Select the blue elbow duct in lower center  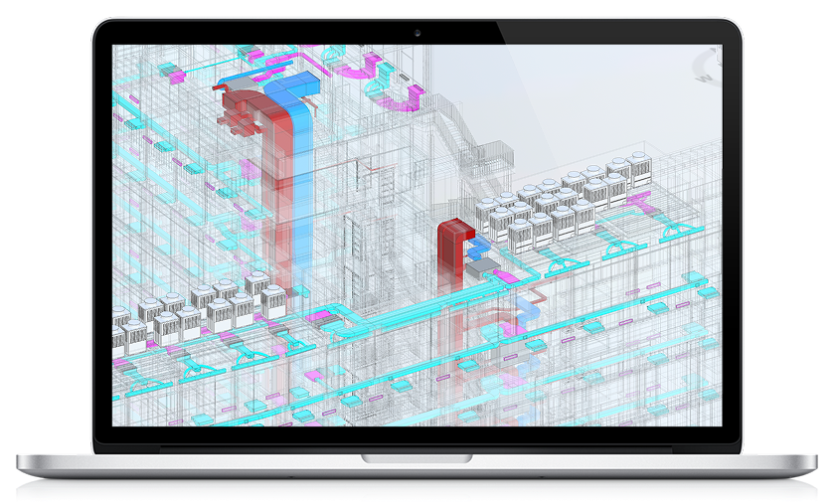(x=524, y=308)
